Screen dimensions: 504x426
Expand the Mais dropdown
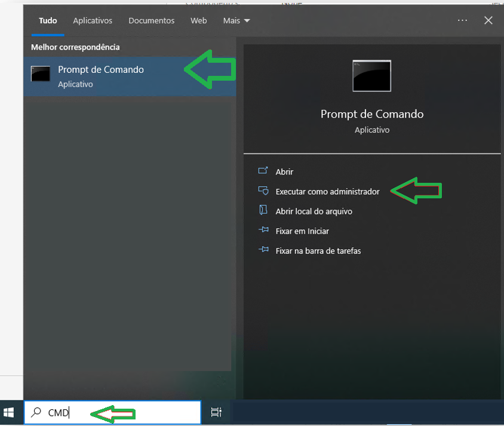coord(236,20)
